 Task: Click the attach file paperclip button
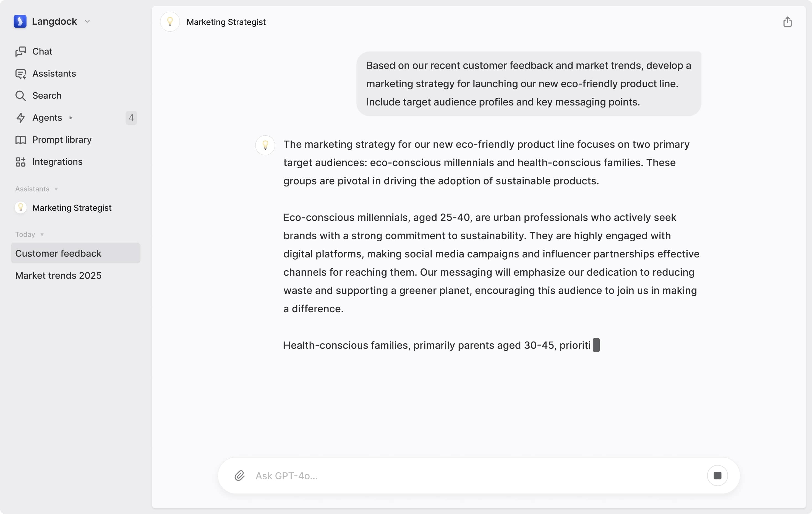click(x=239, y=476)
